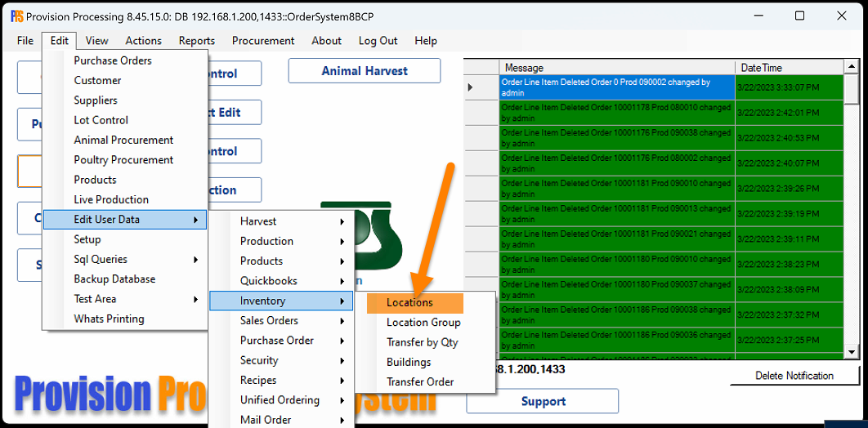Screen dimensions: 868x428
Task: Select message Order 10001181 Prod 090013
Action: (617, 214)
